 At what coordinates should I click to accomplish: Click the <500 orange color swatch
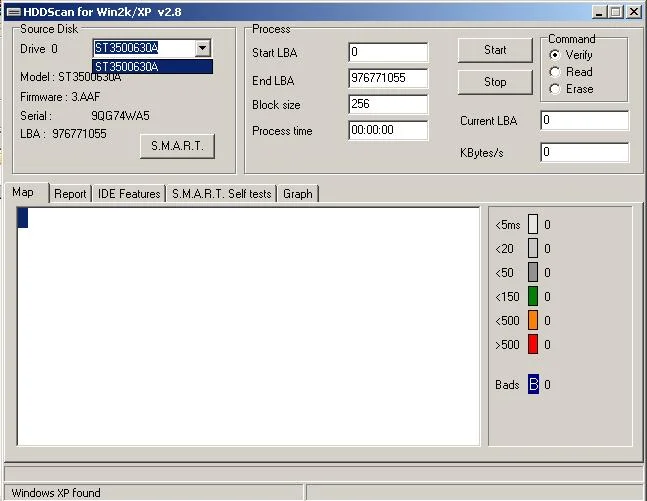click(x=533, y=320)
